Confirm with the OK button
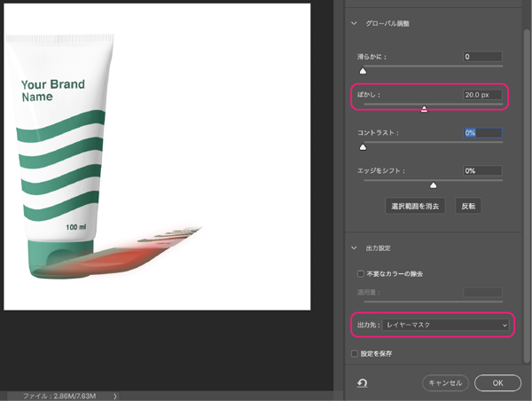Viewport: 532px width, 401px height. pyautogui.click(x=497, y=383)
